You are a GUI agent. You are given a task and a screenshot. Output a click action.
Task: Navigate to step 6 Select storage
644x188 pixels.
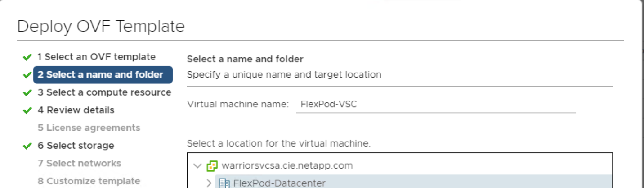tap(76, 146)
